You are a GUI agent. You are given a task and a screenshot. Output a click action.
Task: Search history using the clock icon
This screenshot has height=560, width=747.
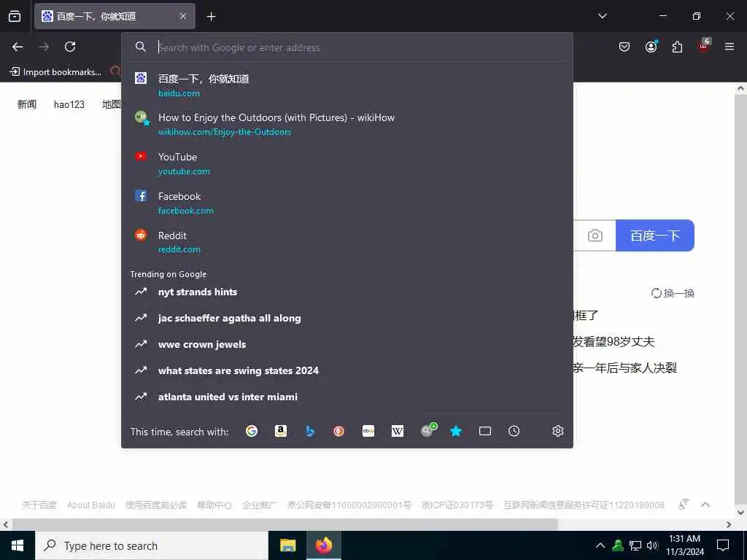point(514,431)
